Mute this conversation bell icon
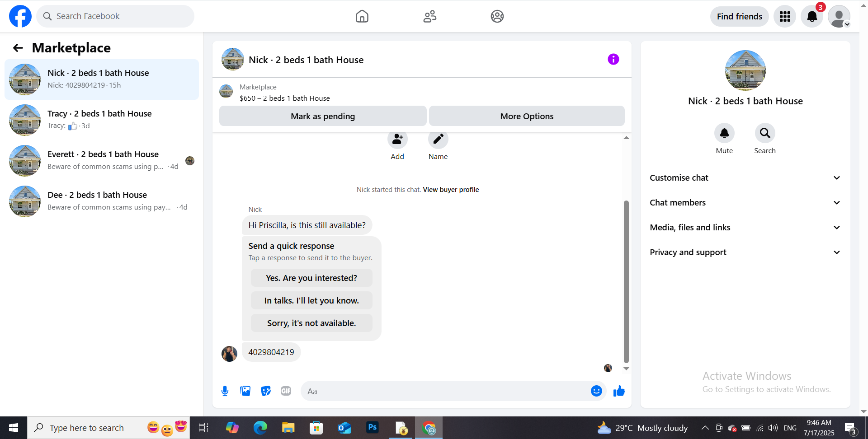The height and width of the screenshot is (439, 868). (724, 133)
